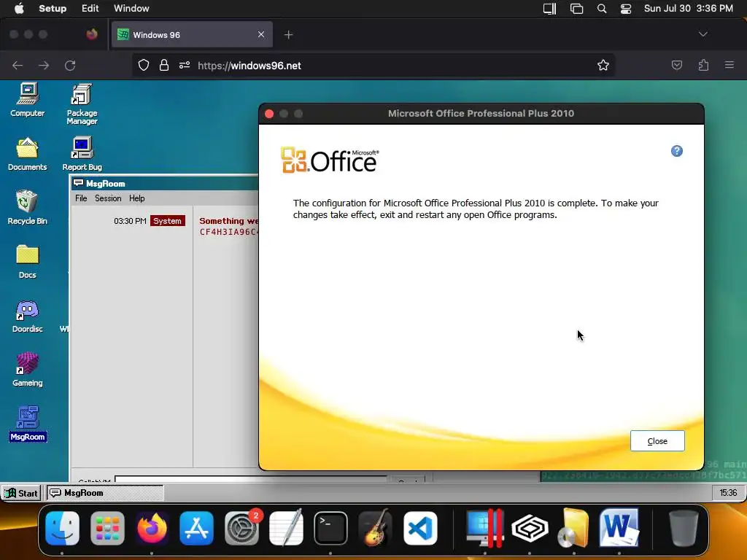The width and height of the screenshot is (747, 560).
Task: Show site security lock information
Action: 164,65
